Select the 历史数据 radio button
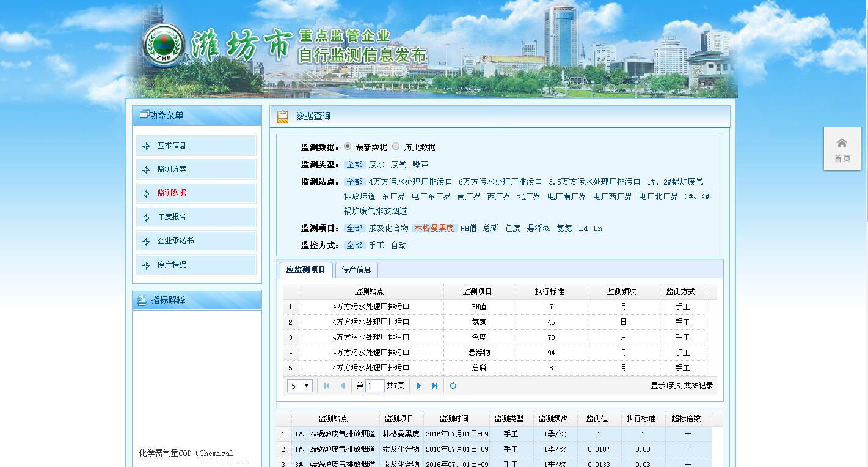Screen dimensions: 868x467 point(396,147)
